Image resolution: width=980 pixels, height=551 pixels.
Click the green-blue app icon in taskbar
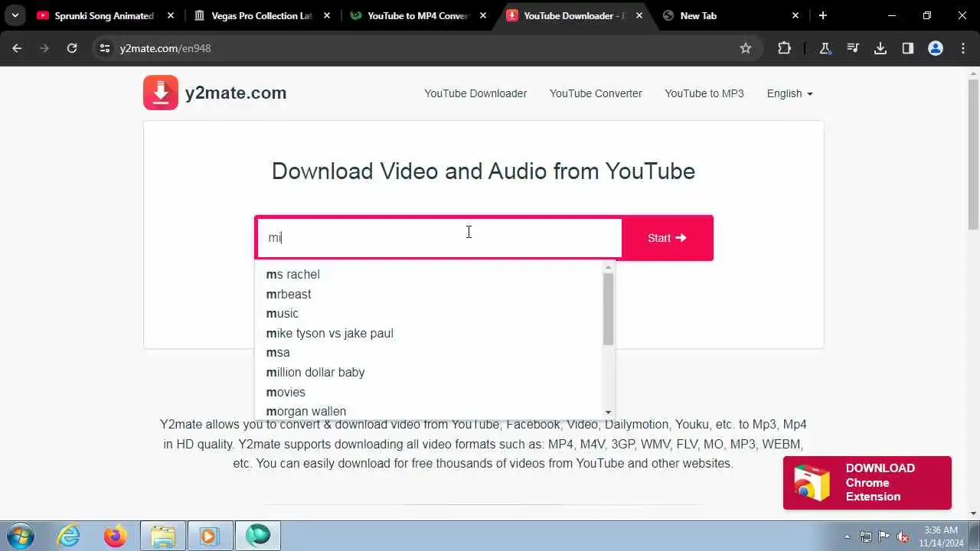258,536
